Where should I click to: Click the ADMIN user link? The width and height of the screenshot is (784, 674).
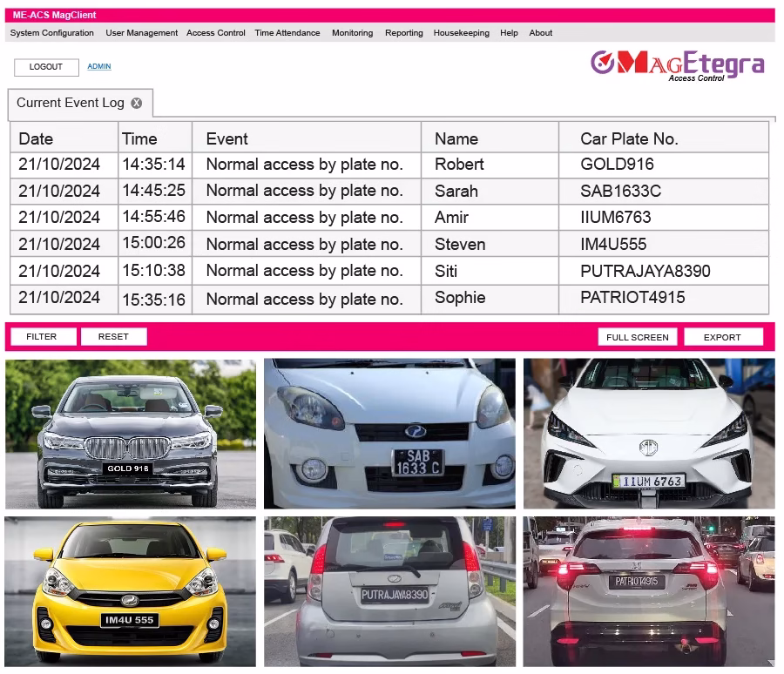point(99,66)
